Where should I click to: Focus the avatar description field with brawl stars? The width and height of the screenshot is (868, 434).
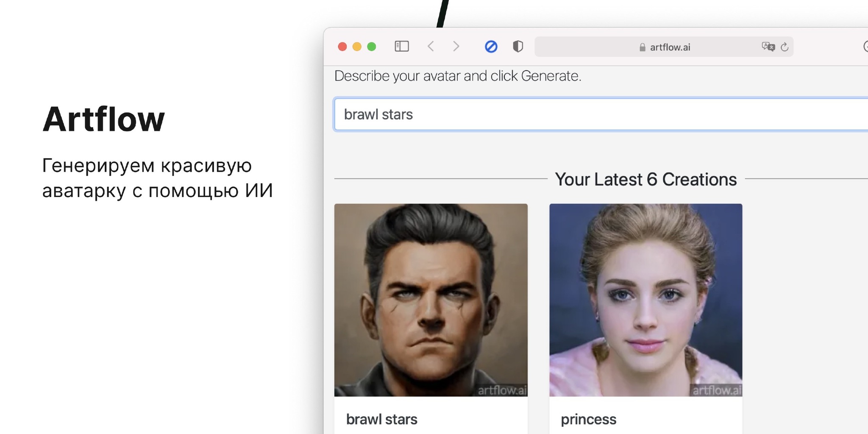click(x=601, y=114)
